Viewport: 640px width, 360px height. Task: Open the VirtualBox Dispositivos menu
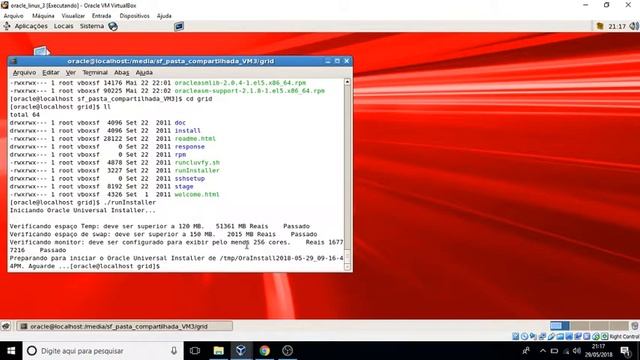point(134,16)
